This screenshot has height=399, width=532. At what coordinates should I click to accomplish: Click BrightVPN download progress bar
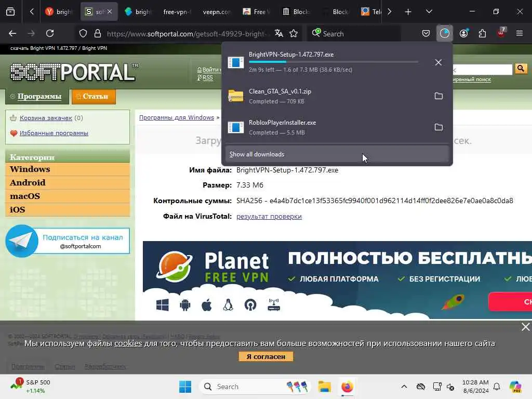[333, 62]
